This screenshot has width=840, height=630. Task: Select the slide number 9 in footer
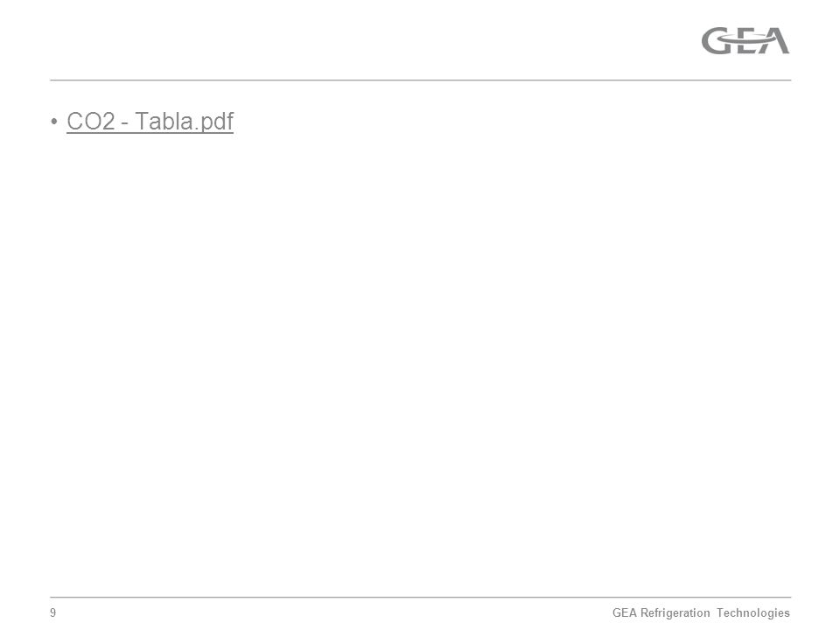[52, 612]
